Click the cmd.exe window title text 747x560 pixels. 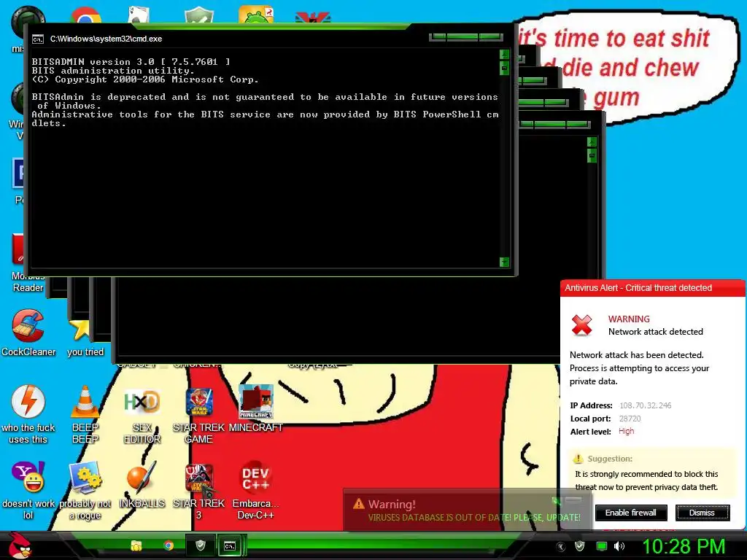[x=107, y=39]
